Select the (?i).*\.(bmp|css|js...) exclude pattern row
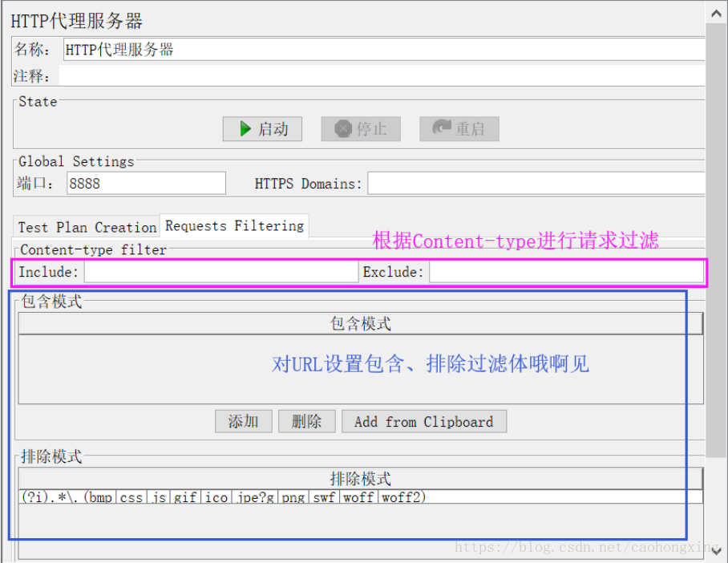The width and height of the screenshot is (728, 563). [x=360, y=496]
